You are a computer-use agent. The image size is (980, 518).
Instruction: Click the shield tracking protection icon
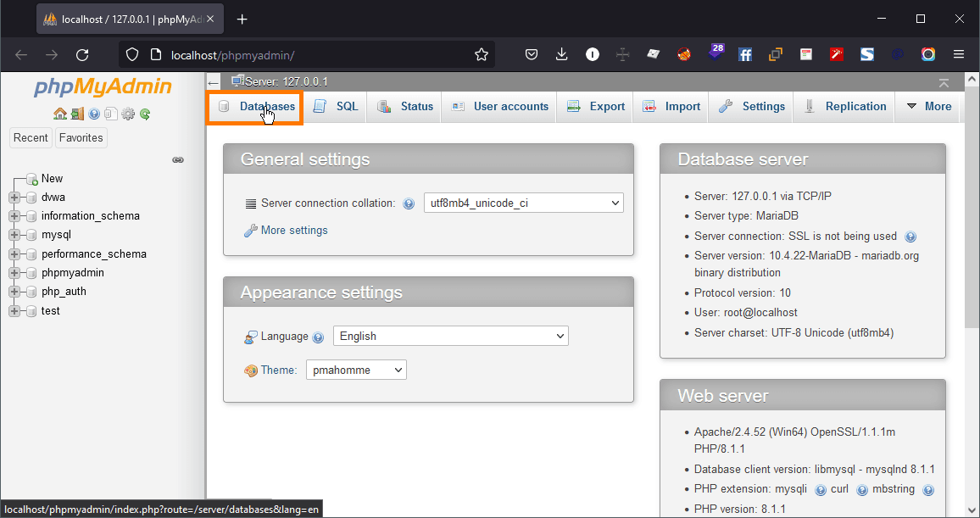tap(132, 55)
